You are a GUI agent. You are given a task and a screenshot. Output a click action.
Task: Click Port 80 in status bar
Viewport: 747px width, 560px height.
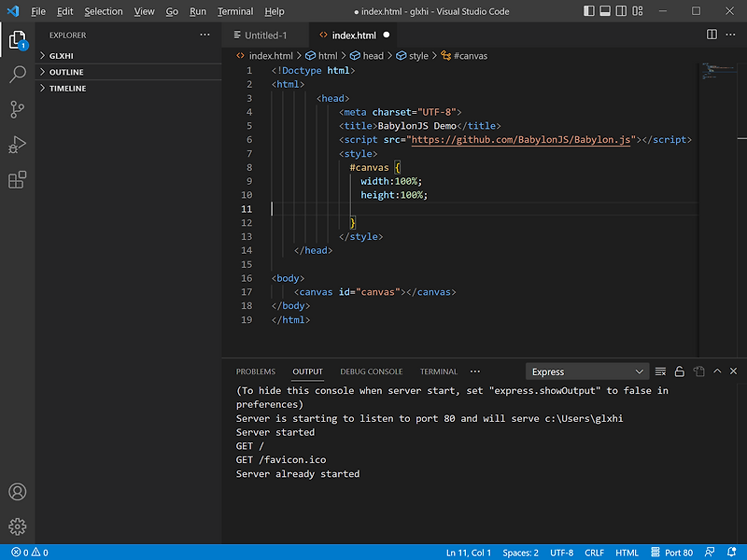click(672, 553)
